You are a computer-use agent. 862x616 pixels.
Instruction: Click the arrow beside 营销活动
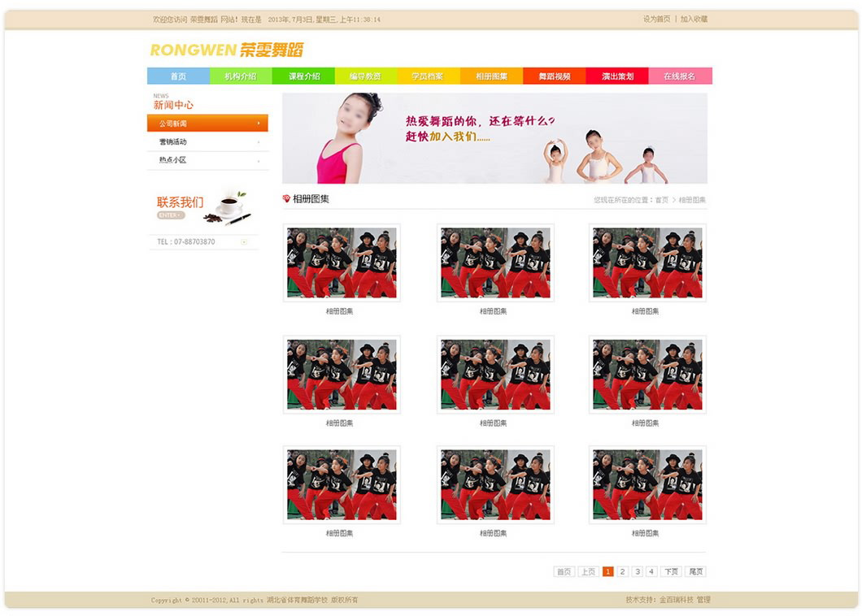[x=259, y=141]
